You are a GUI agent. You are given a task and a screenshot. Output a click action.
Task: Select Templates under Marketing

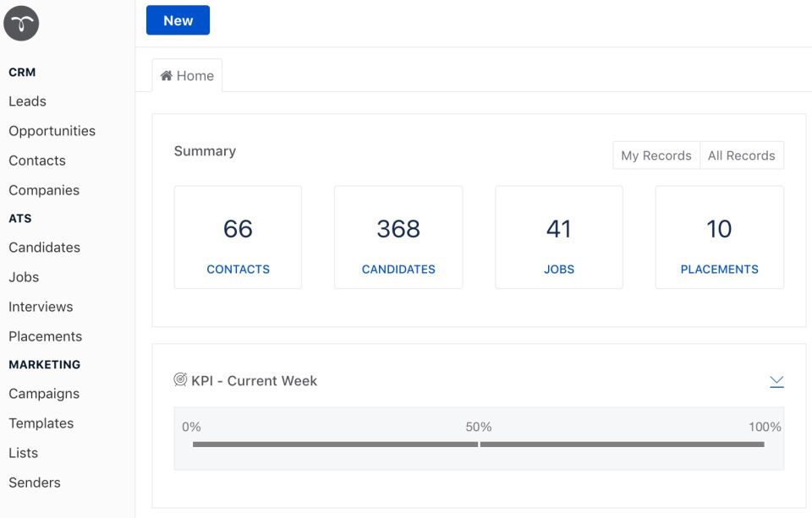tap(41, 423)
